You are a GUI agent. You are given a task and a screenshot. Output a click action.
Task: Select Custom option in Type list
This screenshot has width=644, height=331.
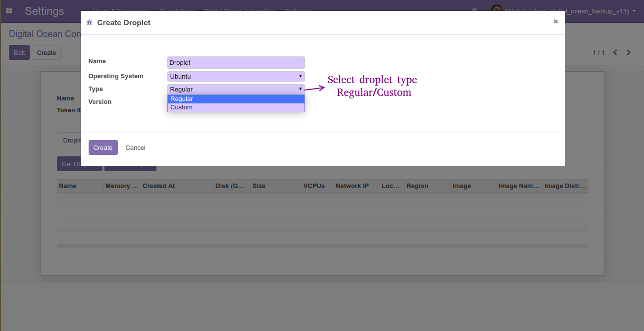[236, 107]
